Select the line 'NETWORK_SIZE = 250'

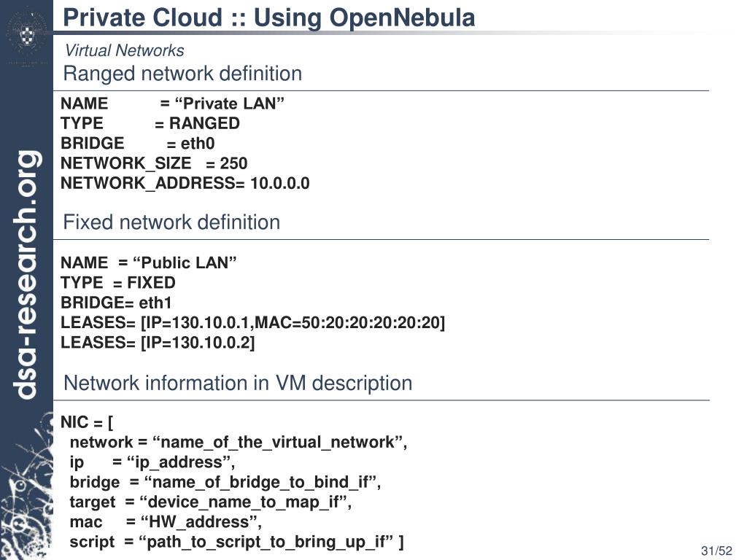tap(154, 163)
